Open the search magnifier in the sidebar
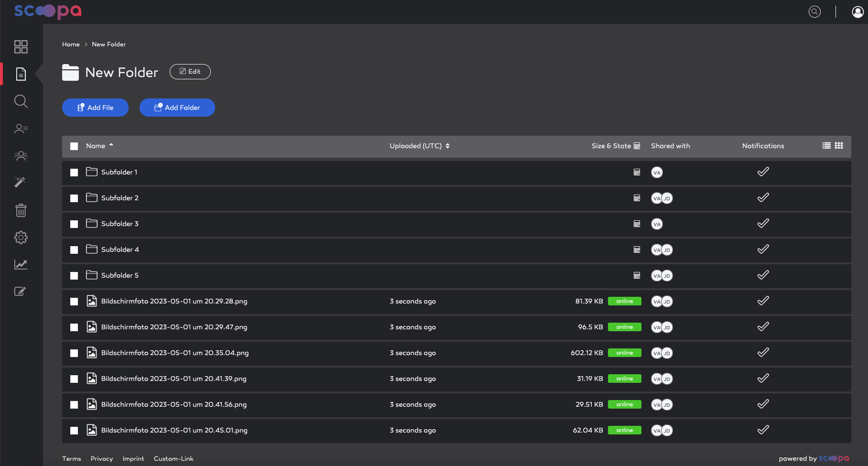The image size is (868, 466). coord(21,101)
